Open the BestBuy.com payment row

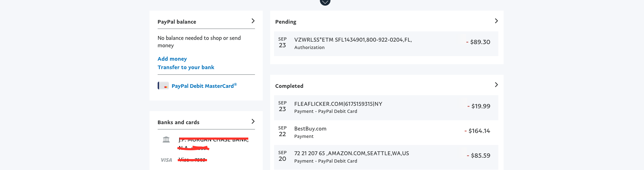click(x=386, y=133)
